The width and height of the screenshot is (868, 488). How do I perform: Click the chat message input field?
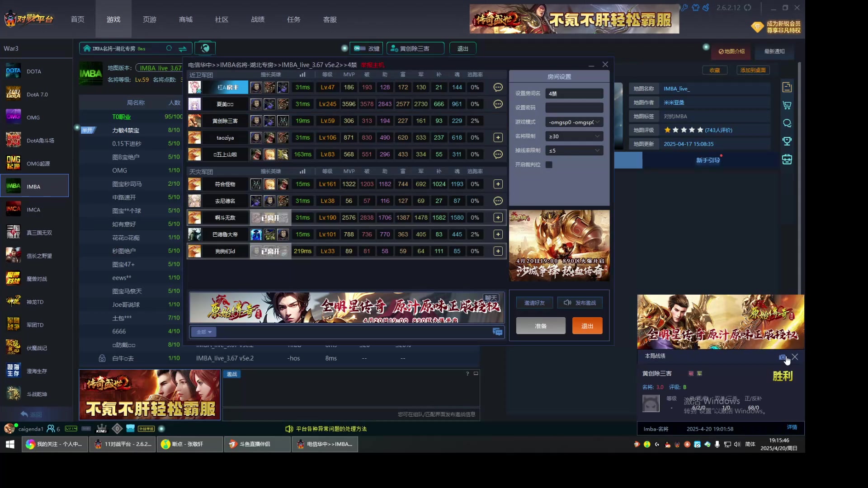[354, 332]
